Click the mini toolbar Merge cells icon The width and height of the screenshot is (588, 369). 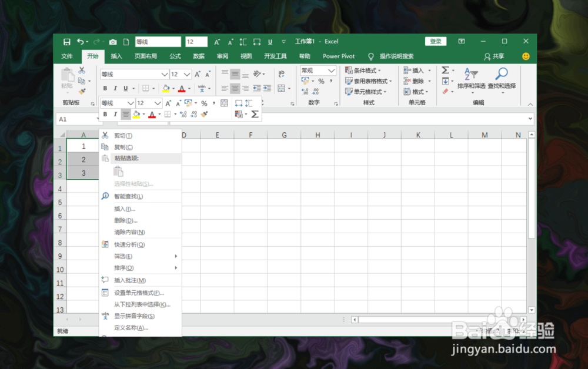tap(224, 103)
